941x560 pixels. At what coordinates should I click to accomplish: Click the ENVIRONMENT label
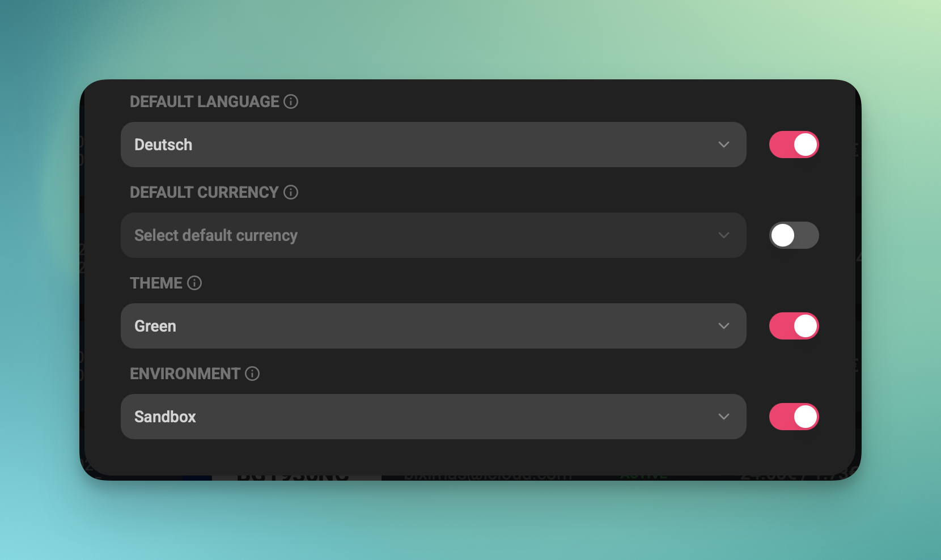185,374
